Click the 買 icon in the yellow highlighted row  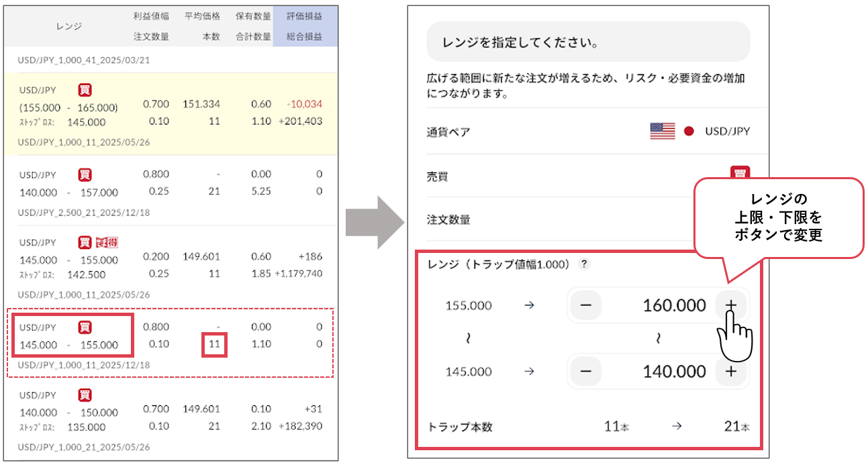click(x=85, y=89)
